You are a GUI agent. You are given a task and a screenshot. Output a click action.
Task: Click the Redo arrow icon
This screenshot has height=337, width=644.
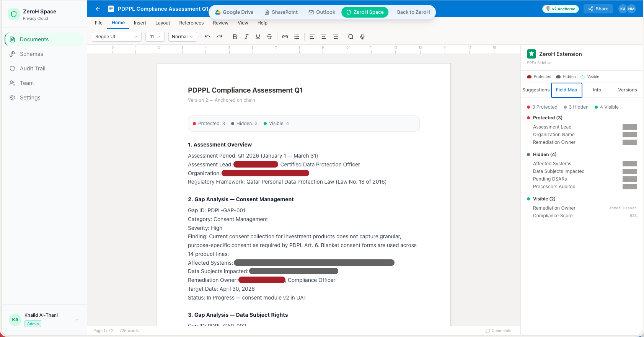(219, 37)
